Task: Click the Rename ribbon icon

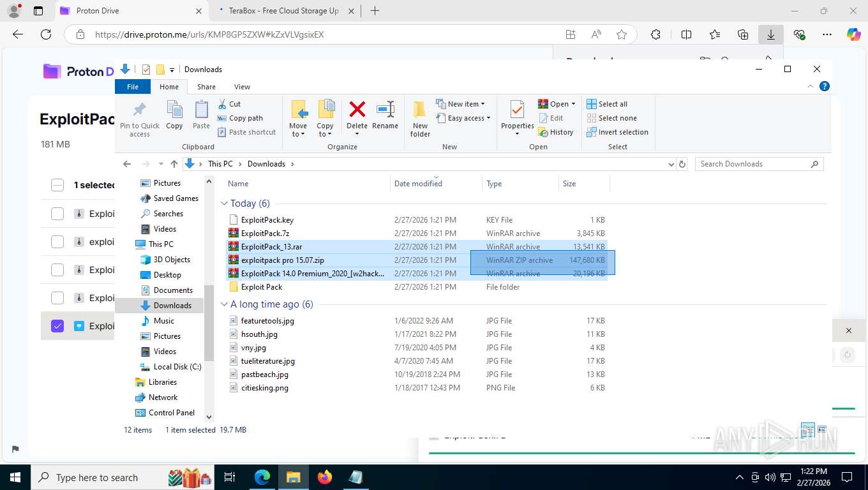Action: tap(385, 109)
